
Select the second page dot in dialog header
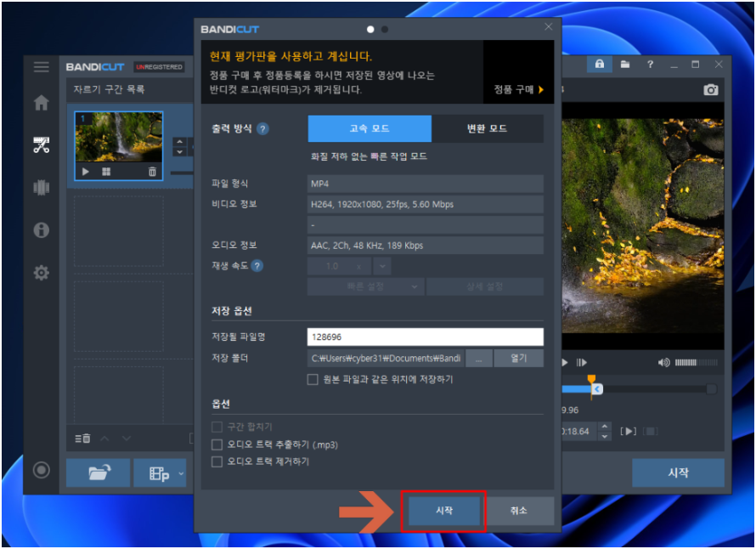tap(385, 30)
